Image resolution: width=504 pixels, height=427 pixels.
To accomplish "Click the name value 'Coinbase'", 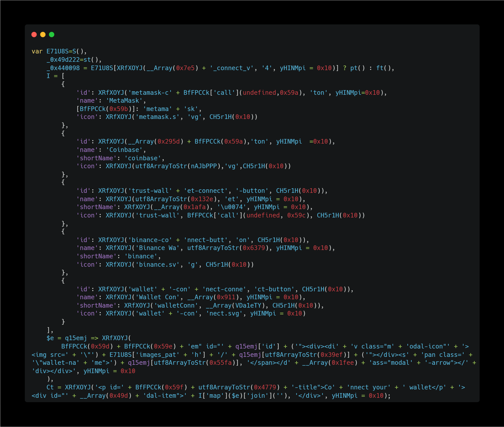I will [124, 150].
